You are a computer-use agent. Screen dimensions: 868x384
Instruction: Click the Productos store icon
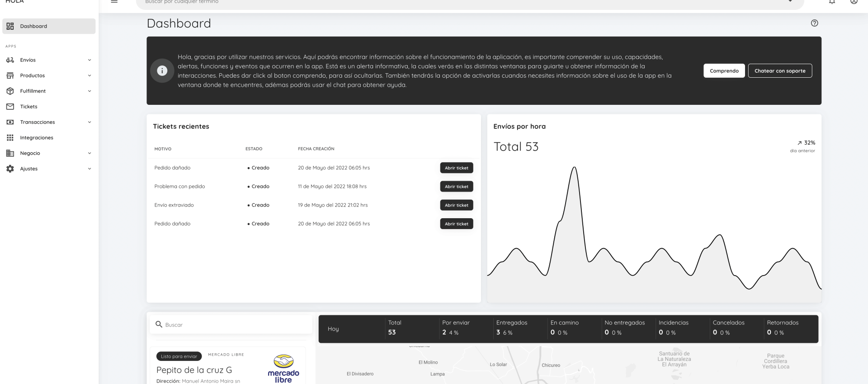(x=10, y=75)
